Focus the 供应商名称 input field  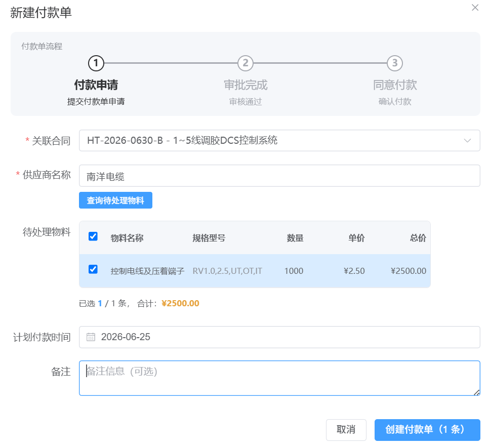pyautogui.click(x=279, y=176)
